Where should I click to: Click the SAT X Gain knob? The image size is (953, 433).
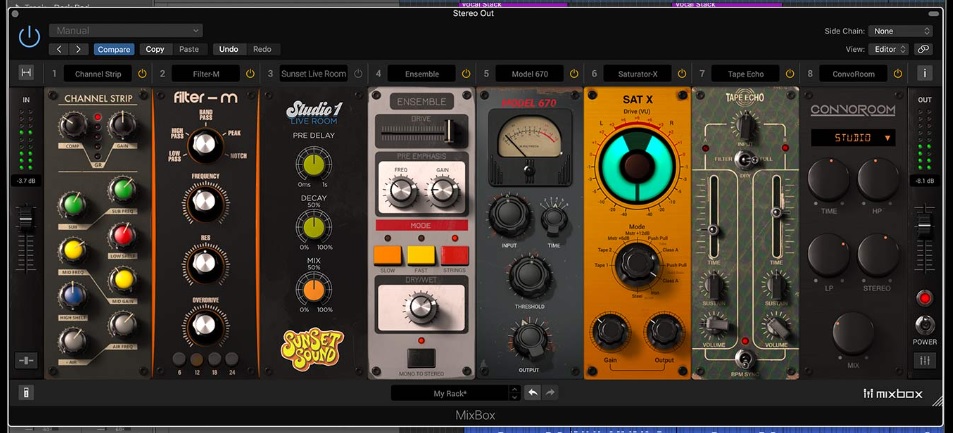pyautogui.click(x=610, y=332)
